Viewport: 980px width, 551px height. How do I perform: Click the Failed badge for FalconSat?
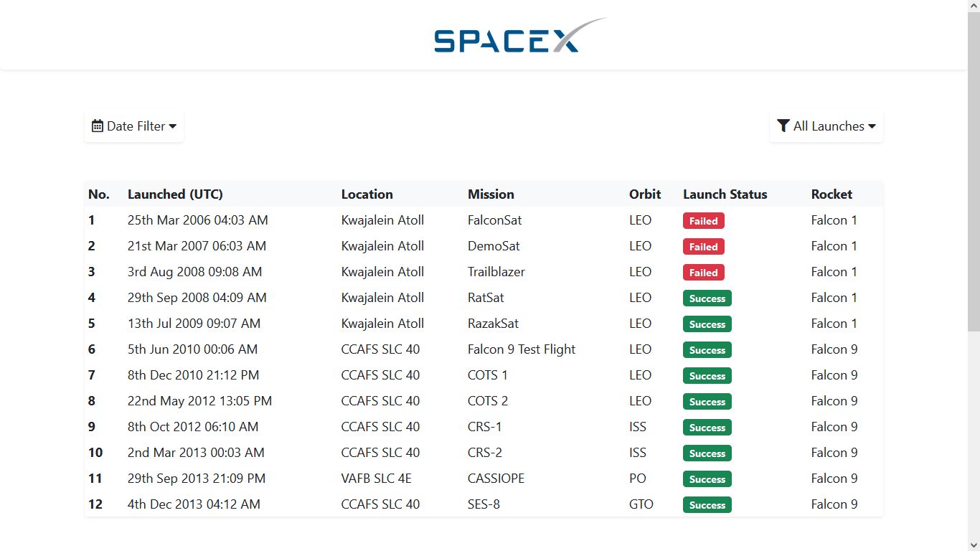click(x=703, y=220)
